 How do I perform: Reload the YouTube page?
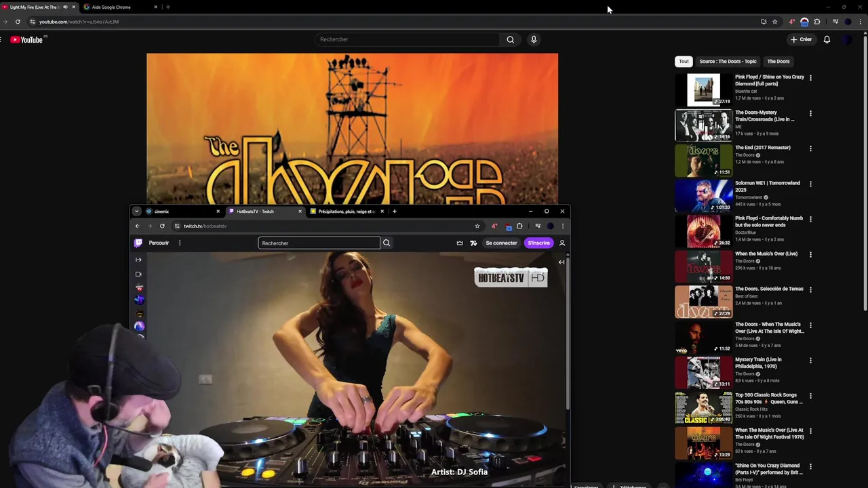click(x=18, y=22)
